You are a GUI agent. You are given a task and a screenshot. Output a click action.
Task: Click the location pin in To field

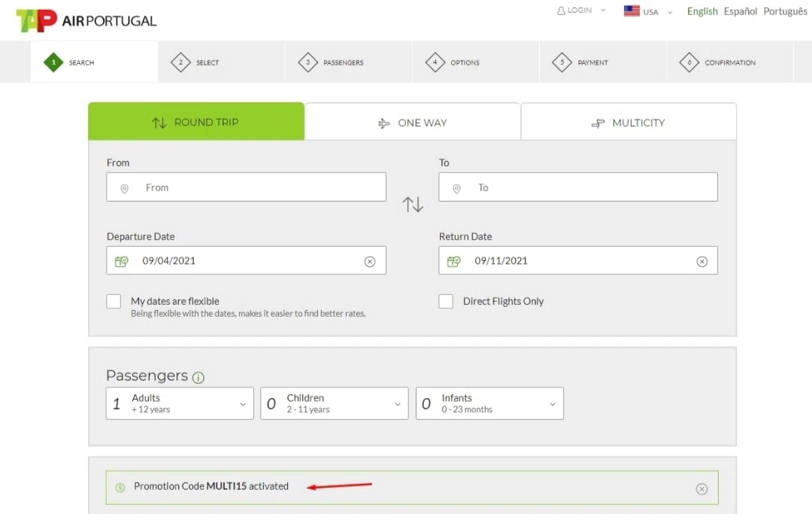tap(456, 189)
